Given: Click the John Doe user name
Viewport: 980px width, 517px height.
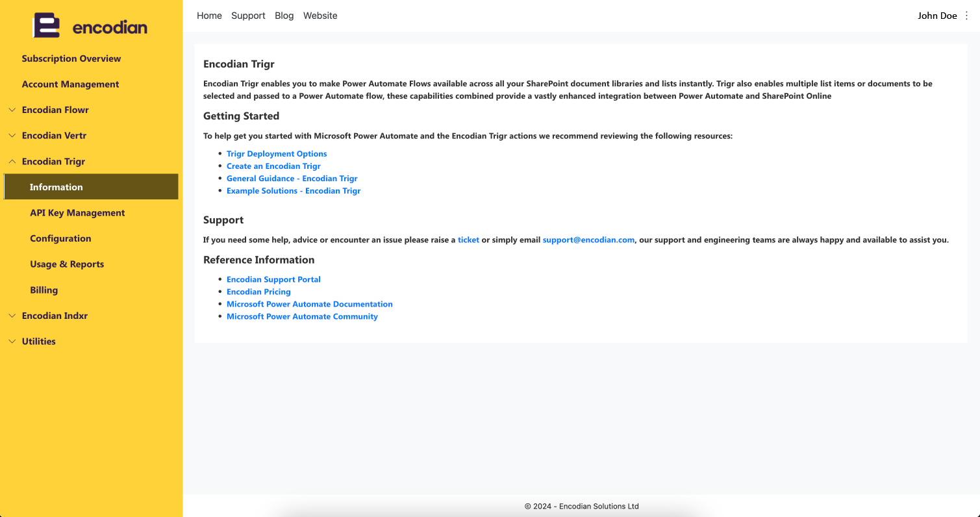Looking at the screenshot, I should [x=937, y=16].
